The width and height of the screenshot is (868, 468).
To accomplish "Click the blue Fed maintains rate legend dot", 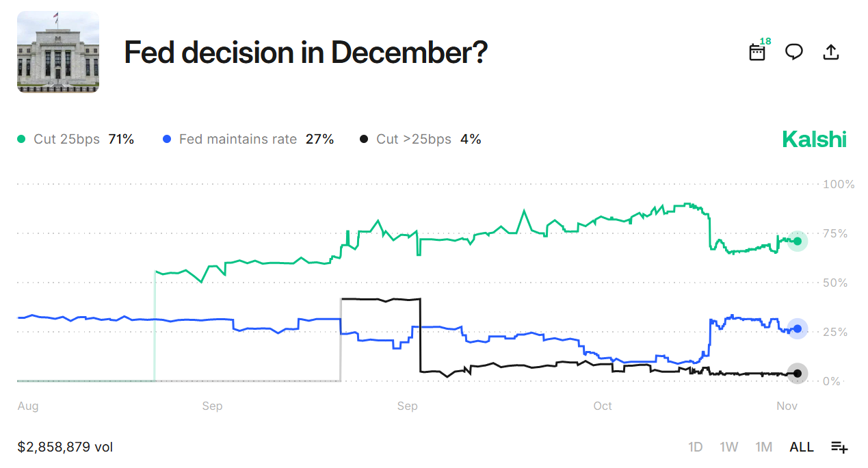I will [x=166, y=138].
